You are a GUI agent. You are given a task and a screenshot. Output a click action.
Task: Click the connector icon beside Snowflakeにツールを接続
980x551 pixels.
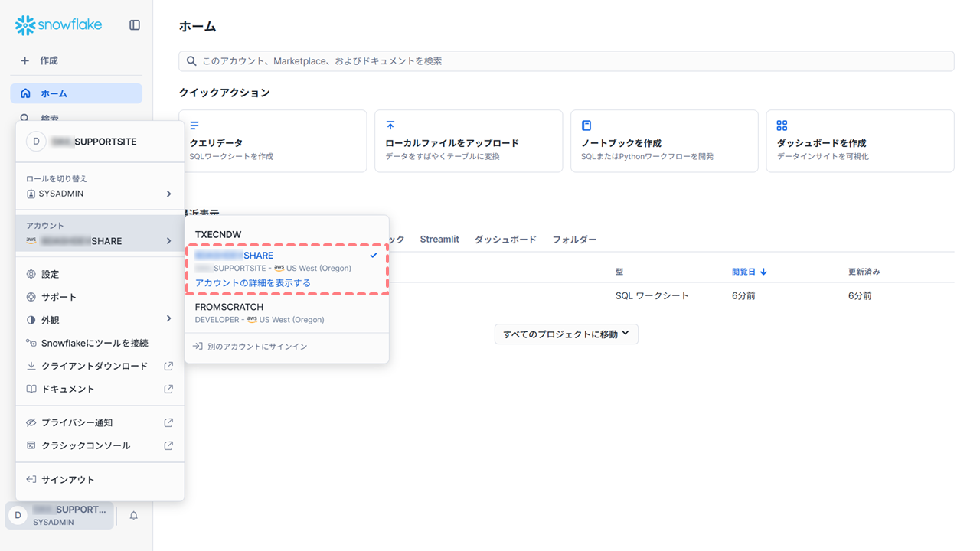31,343
